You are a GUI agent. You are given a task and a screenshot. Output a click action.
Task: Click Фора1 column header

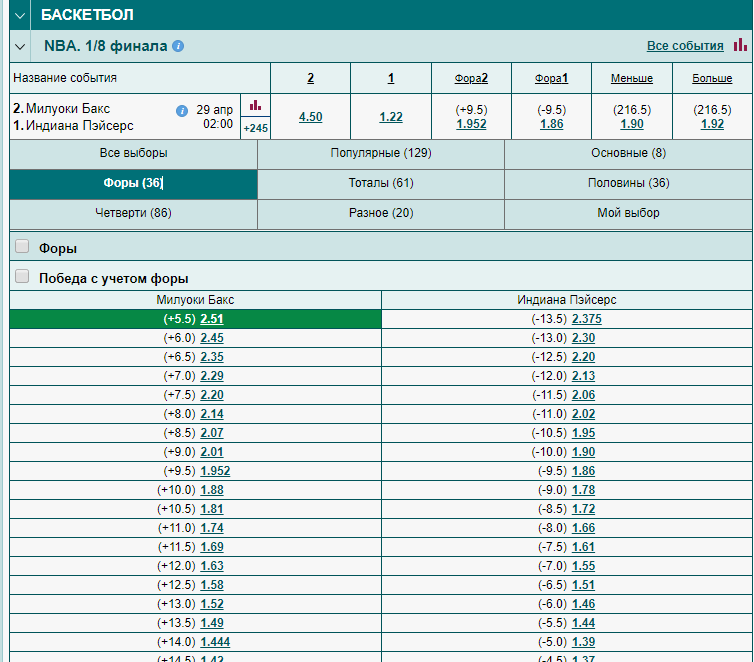552,78
